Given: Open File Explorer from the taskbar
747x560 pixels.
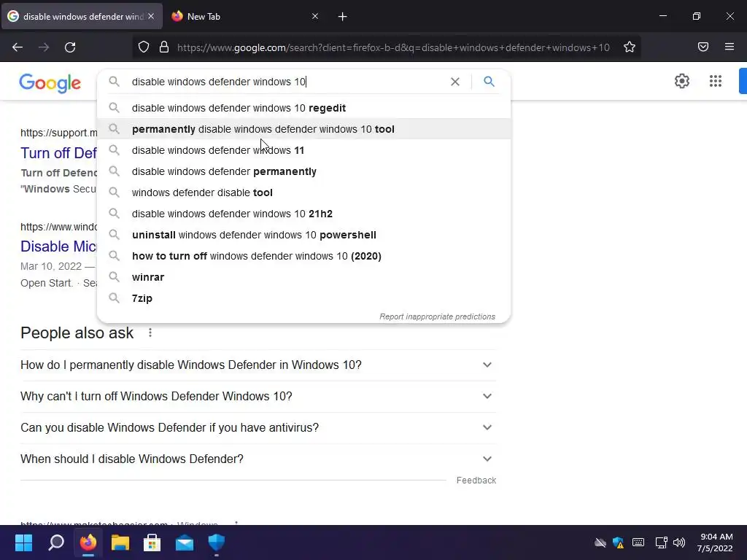Looking at the screenshot, I should point(120,542).
